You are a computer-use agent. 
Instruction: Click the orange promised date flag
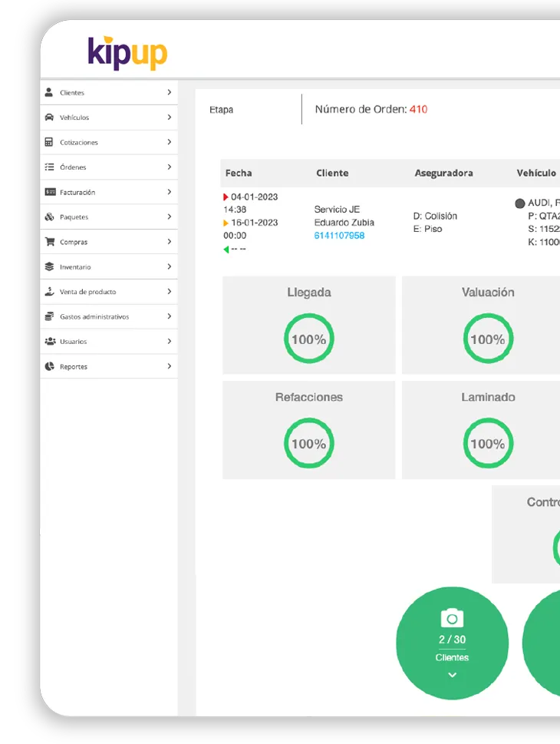click(226, 223)
